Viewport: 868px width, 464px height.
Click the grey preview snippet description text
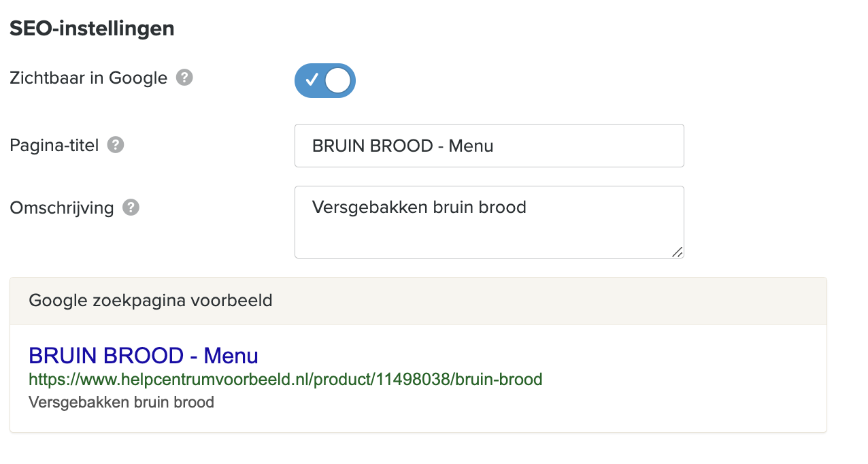[121, 402]
